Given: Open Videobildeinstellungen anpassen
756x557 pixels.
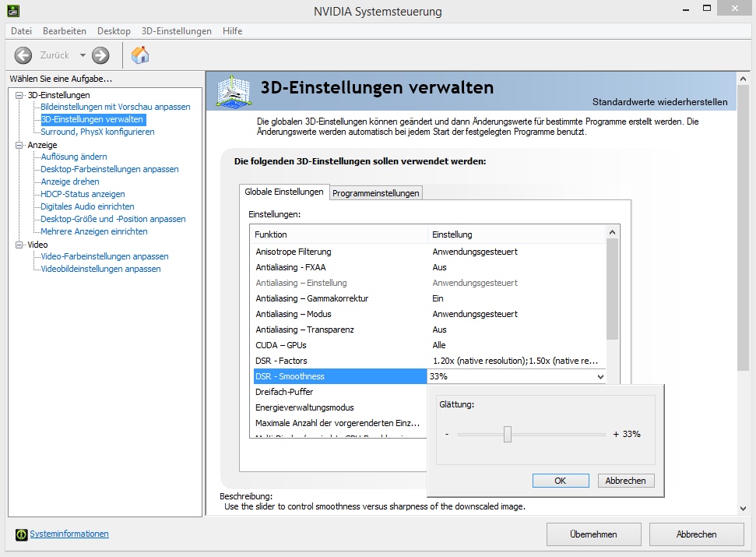Looking at the screenshot, I should 100,269.
